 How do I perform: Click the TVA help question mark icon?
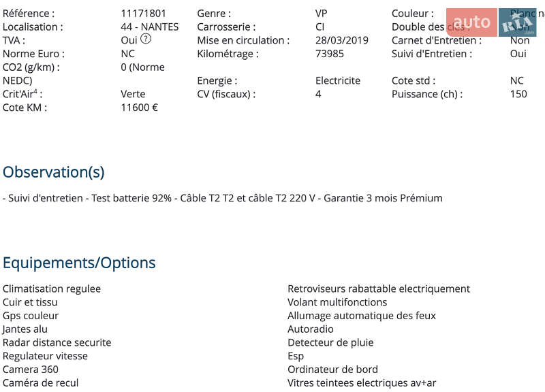(146, 39)
